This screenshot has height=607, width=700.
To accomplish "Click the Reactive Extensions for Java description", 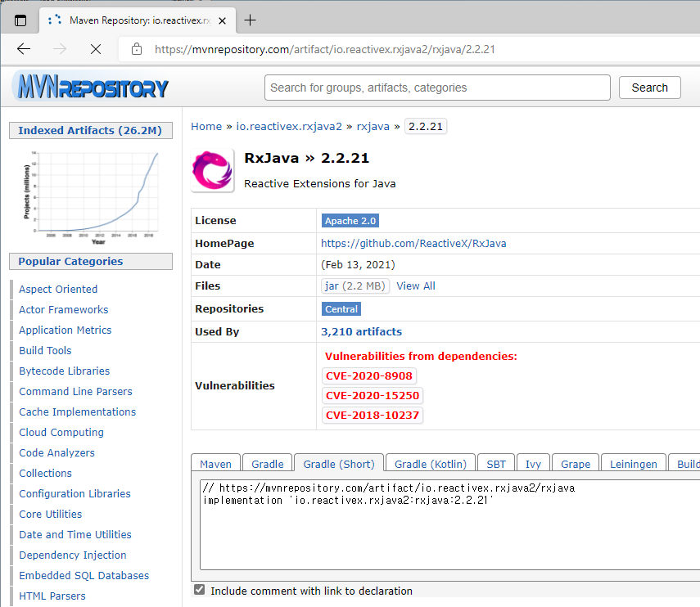I will click(x=319, y=184).
